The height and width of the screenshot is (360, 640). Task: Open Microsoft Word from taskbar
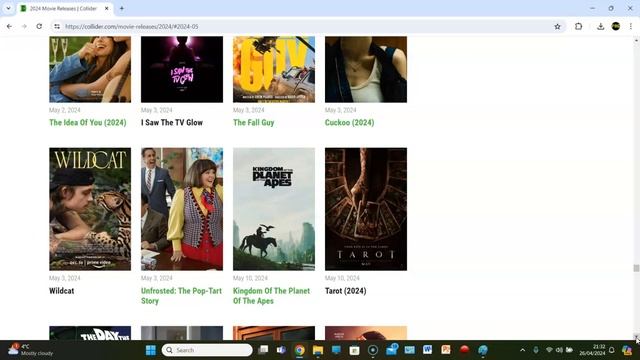[427, 350]
